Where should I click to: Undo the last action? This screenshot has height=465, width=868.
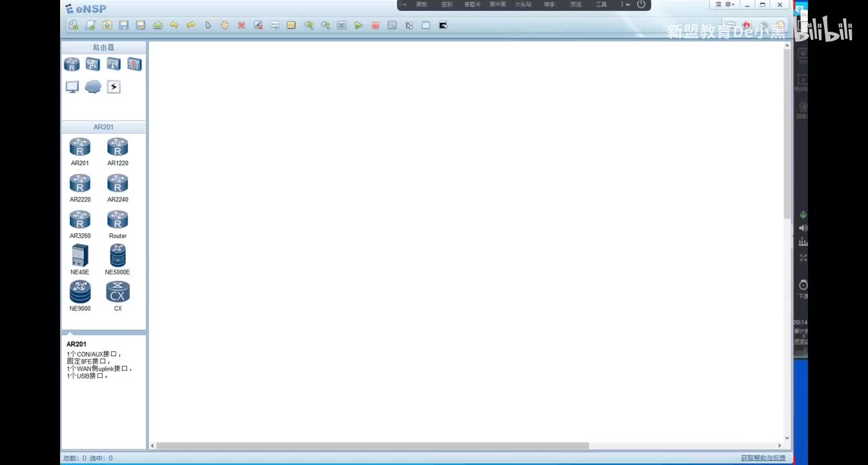[x=174, y=25]
